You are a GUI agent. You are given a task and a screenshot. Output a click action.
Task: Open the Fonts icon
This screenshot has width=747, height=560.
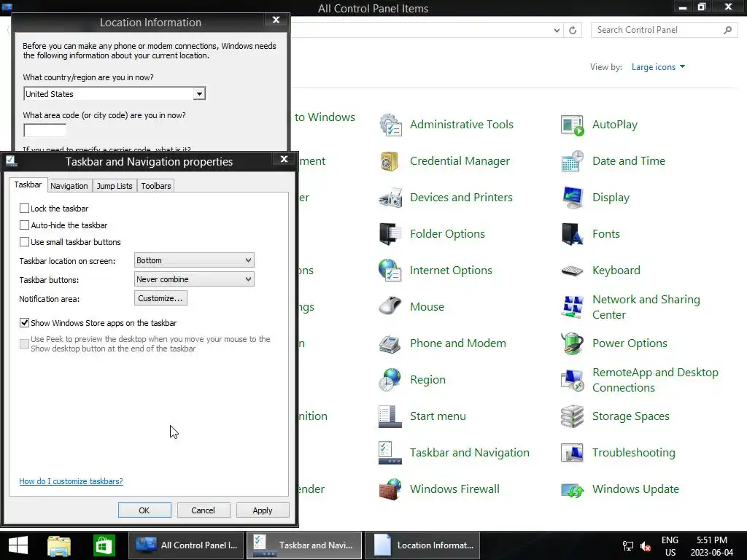[x=572, y=234]
